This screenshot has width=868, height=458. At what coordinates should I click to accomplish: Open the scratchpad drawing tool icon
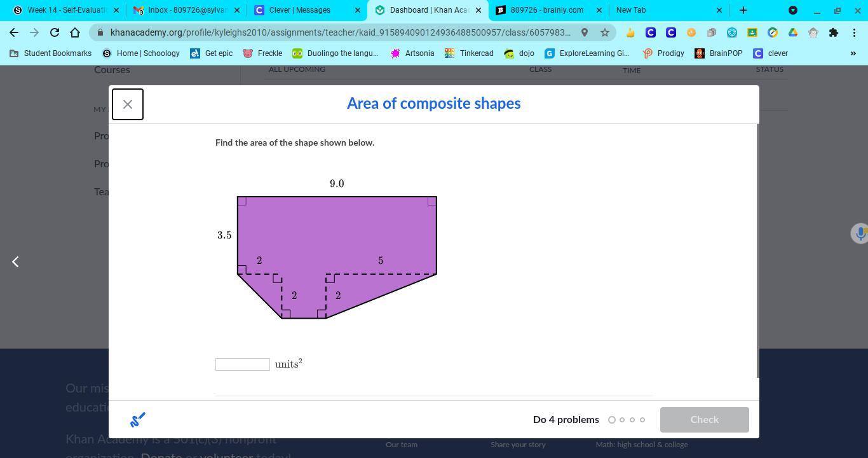[138, 419]
